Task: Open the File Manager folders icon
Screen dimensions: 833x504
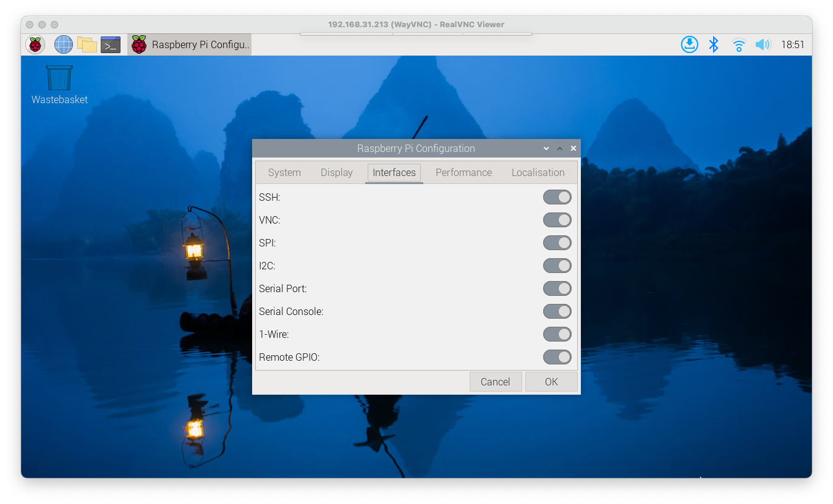Action: pyautogui.click(x=87, y=44)
